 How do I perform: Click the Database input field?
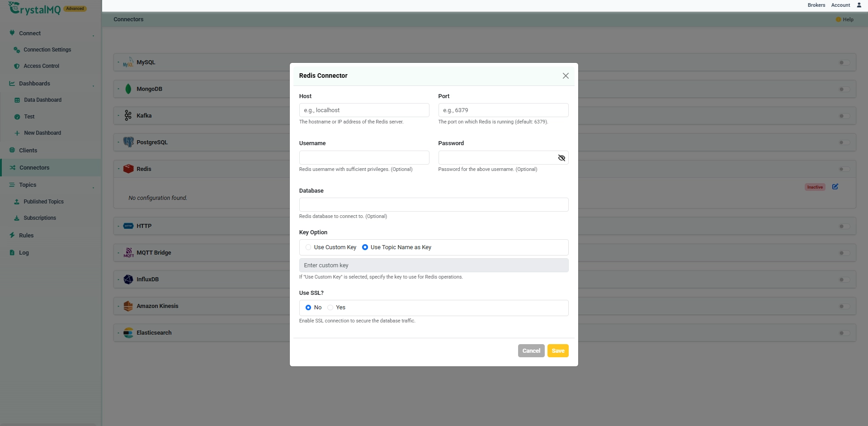click(434, 205)
